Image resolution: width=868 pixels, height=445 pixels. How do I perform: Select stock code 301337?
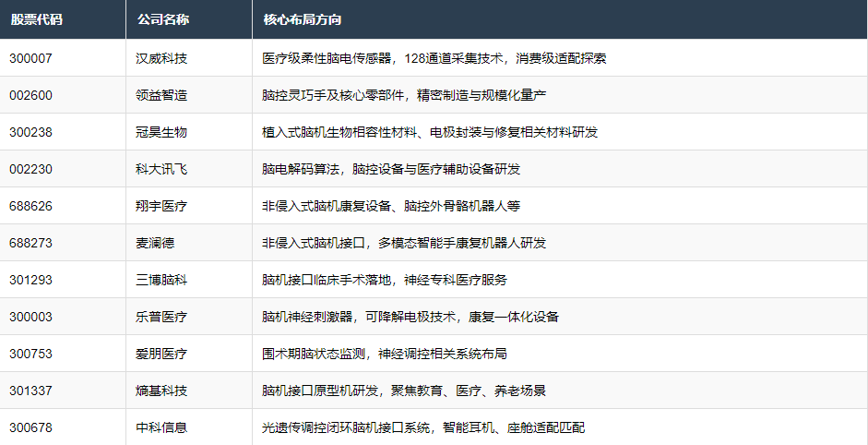click(x=30, y=391)
